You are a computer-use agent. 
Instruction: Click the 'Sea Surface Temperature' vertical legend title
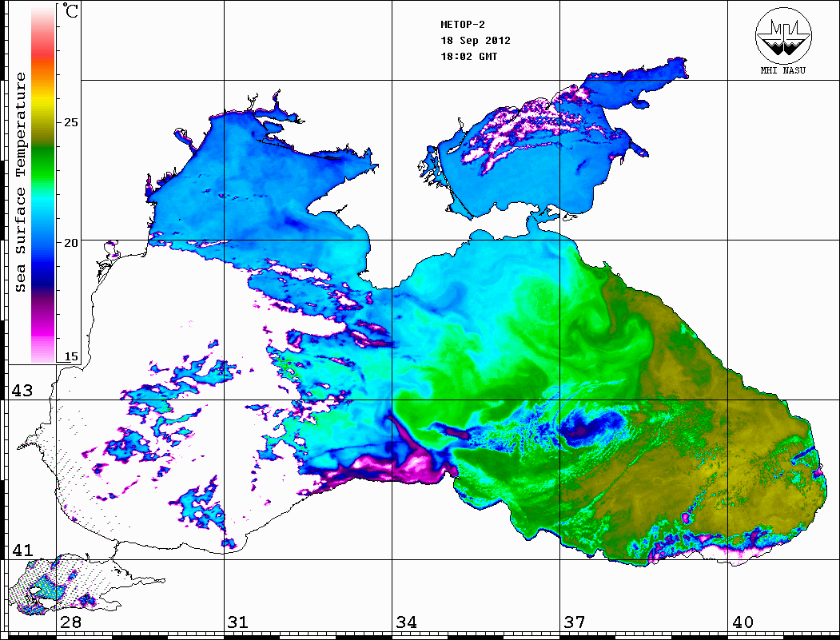pos(20,183)
